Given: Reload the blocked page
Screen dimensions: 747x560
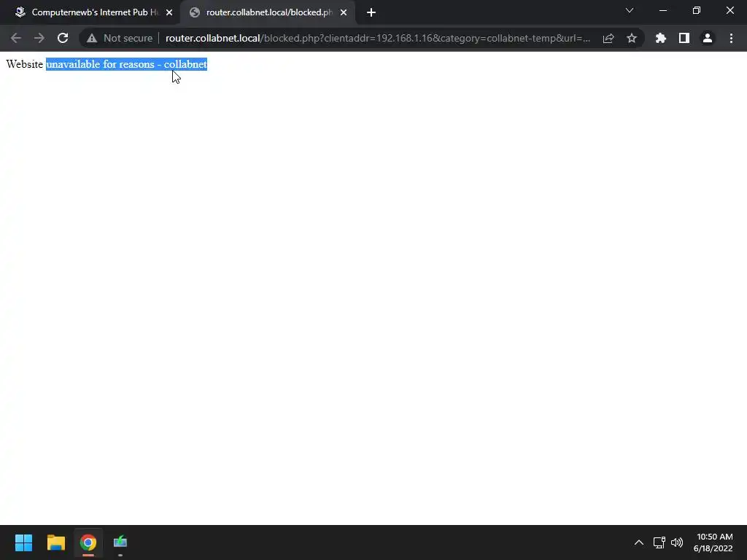Looking at the screenshot, I should pos(63,38).
